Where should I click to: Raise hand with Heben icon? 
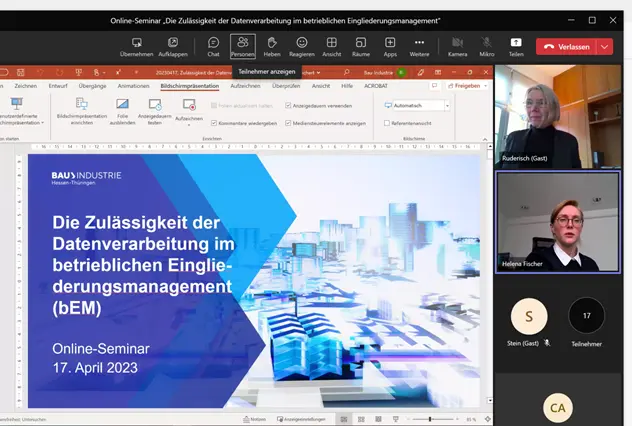[x=272, y=42]
